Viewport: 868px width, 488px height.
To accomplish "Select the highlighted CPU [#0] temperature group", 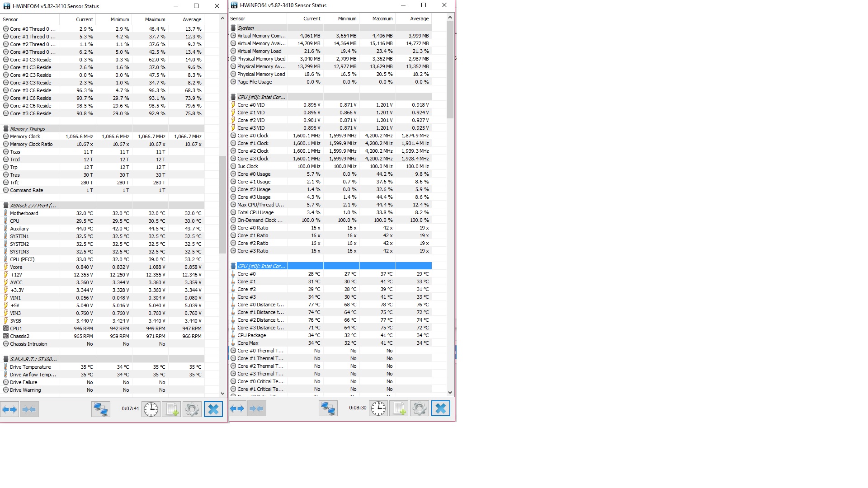I will (x=261, y=266).
